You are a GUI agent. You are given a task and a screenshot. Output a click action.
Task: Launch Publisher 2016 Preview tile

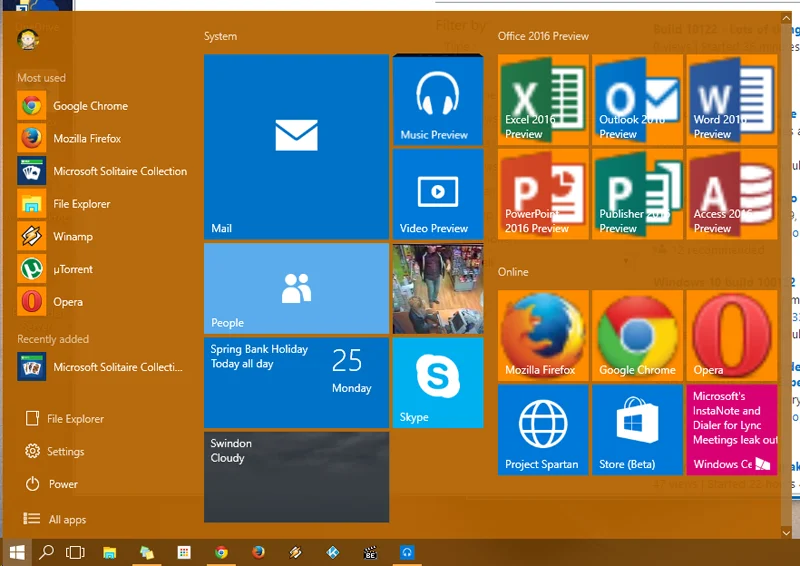click(x=637, y=194)
